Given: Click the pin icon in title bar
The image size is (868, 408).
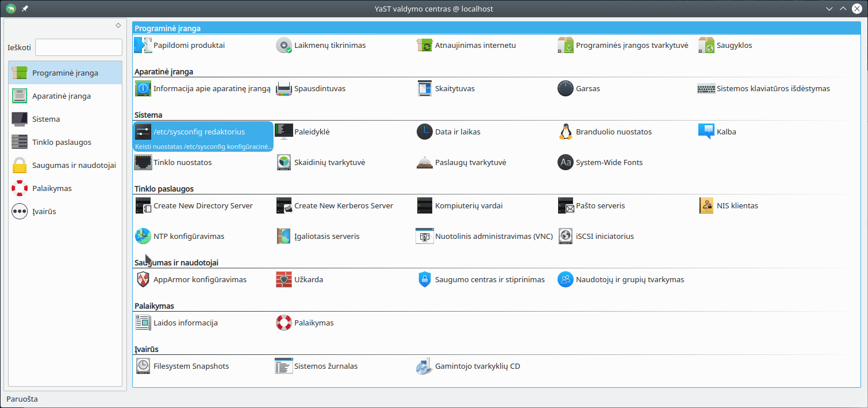Looking at the screenshot, I should pyautogui.click(x=25, y=9).
